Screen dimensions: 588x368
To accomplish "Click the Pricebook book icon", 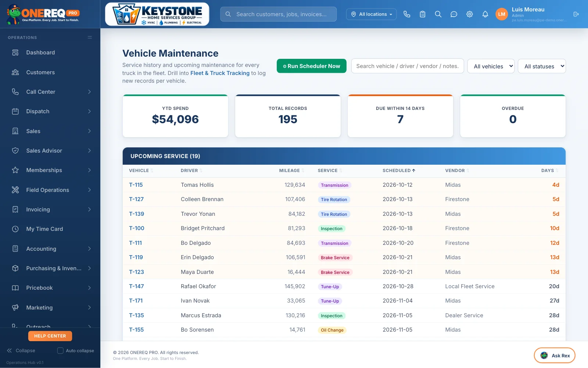I will point(15,288).
